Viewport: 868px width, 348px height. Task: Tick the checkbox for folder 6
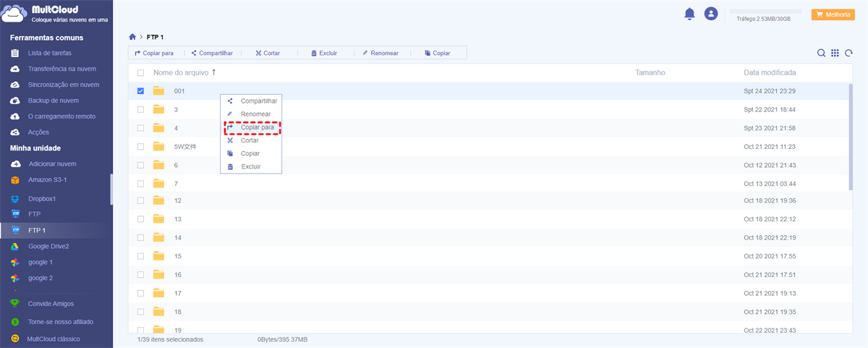click(140, 165)
